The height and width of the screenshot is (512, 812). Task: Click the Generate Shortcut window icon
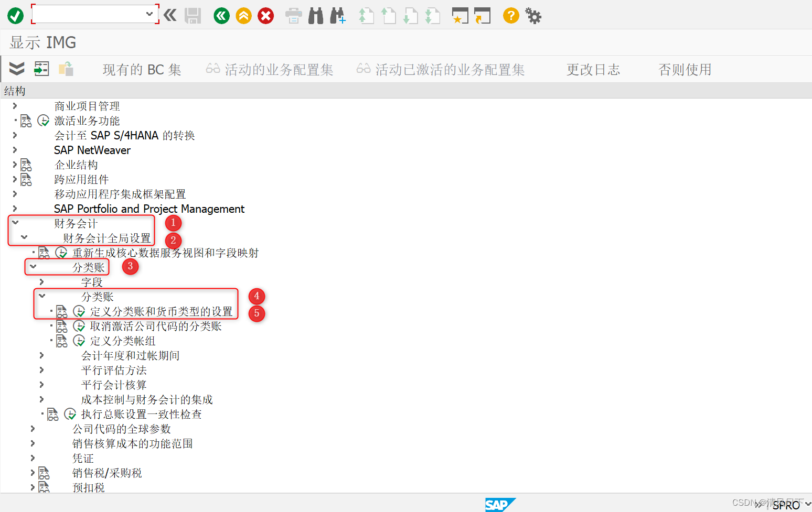pos(482,16)
